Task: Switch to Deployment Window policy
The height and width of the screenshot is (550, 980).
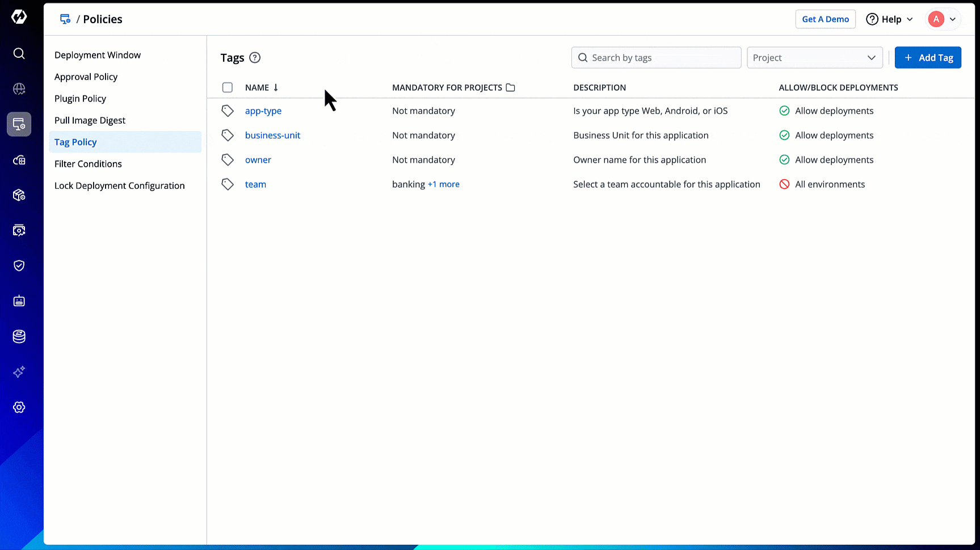Action: click(x=98, y=55)
